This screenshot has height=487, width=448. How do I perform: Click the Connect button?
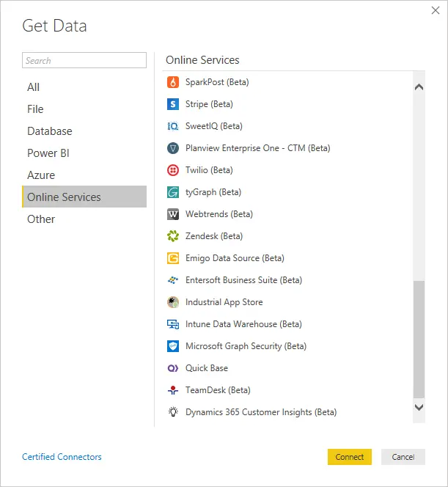coord(350,457)
